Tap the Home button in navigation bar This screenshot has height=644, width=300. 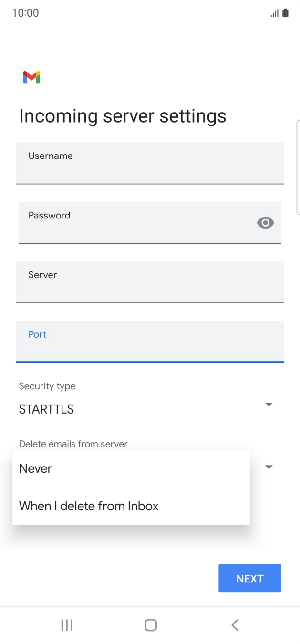click(x=150, y=624)
